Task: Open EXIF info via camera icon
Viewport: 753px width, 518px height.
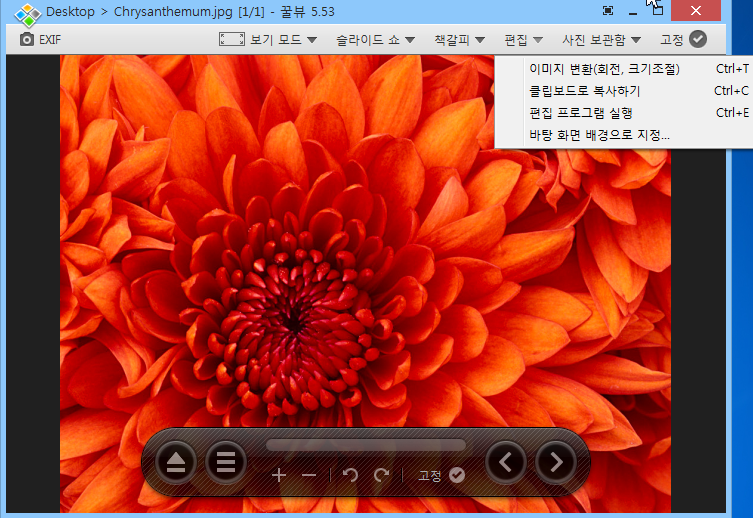Action: pos(27,39)
